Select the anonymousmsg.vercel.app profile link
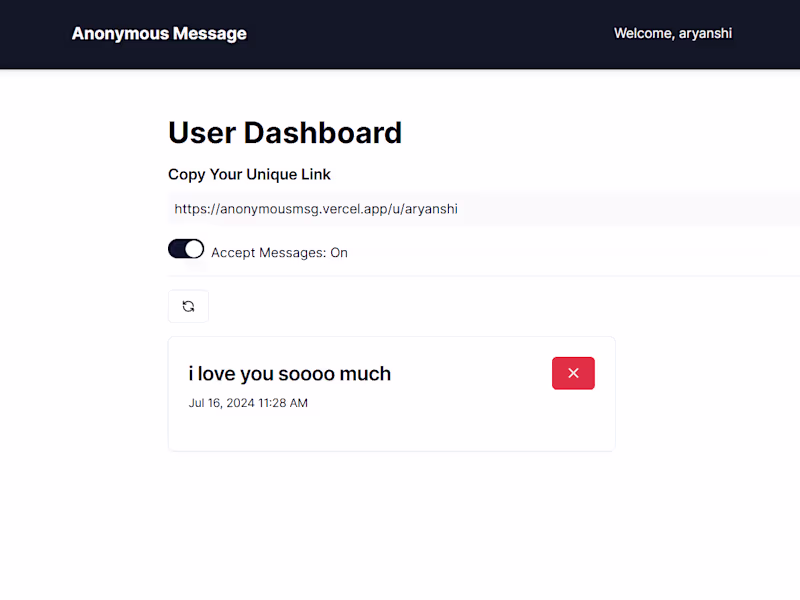Image resolution: width=800 pixels, height=600 pixels. tap(316, 209)
